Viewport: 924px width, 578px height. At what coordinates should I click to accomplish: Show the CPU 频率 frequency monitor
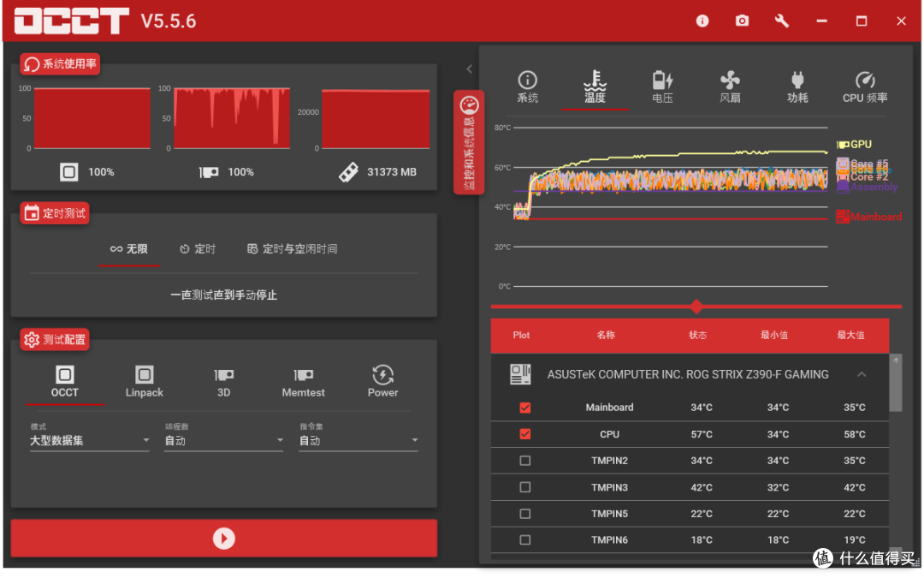pos(864,86)
